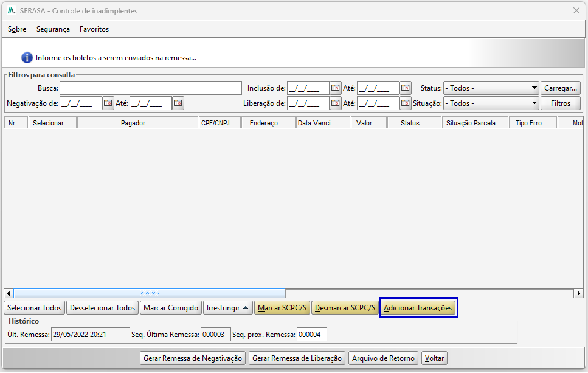Expand the Status dropdown
Screen dimensions: 588x373
[491, 88]
